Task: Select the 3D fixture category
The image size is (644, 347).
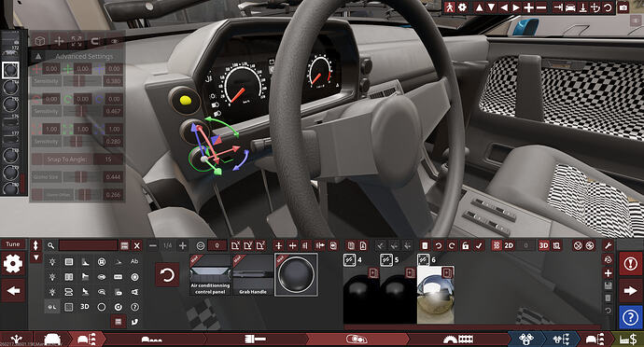Action: [x=85, y=307]
